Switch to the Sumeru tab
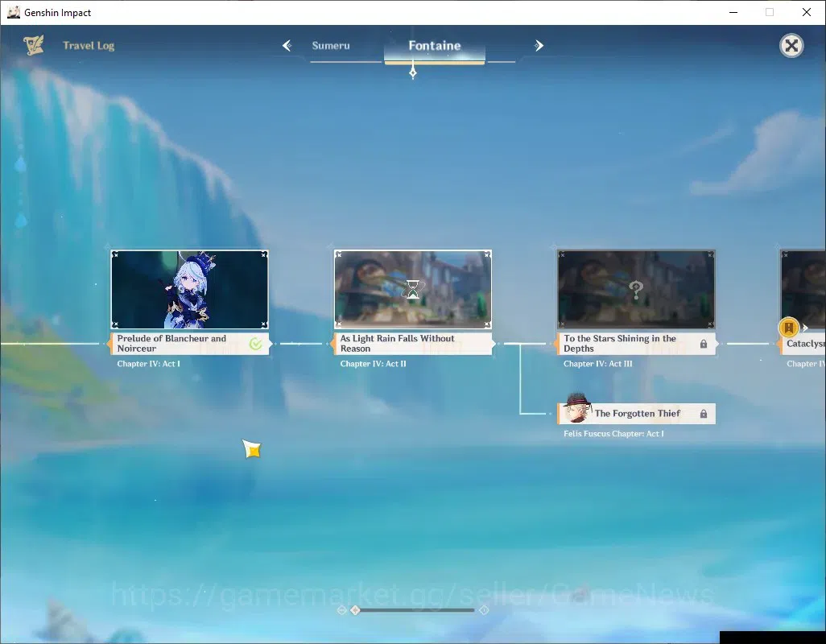The image size is (826, 644). (331, 46)
